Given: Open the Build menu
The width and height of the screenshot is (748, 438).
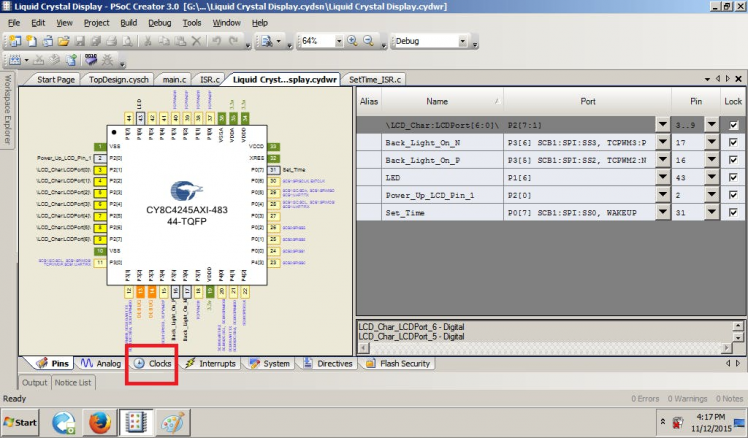Looking at the screenshot, I should click(x=128, y=22).
